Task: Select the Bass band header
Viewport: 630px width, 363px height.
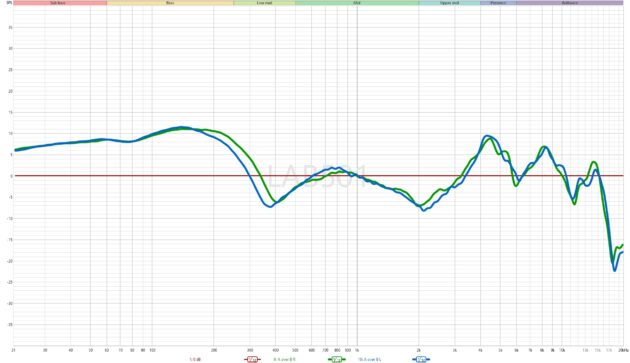Action: (170, 3)
